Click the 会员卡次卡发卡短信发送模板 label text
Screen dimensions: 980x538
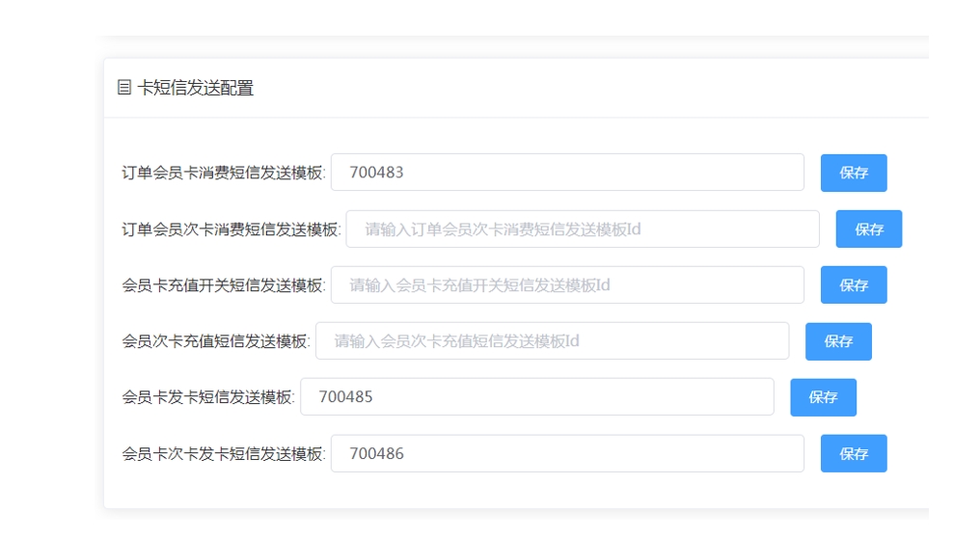224,453
